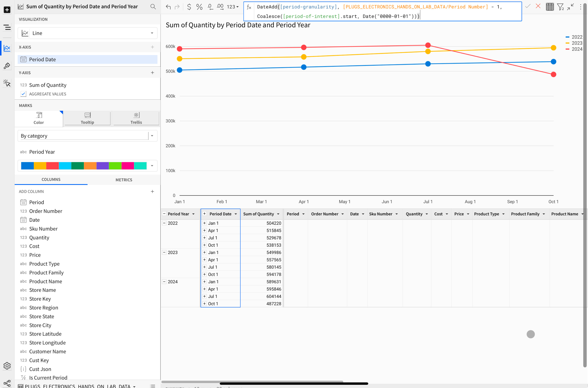
Task: Open the element panel line chart icon
Action: pos(7,48)
